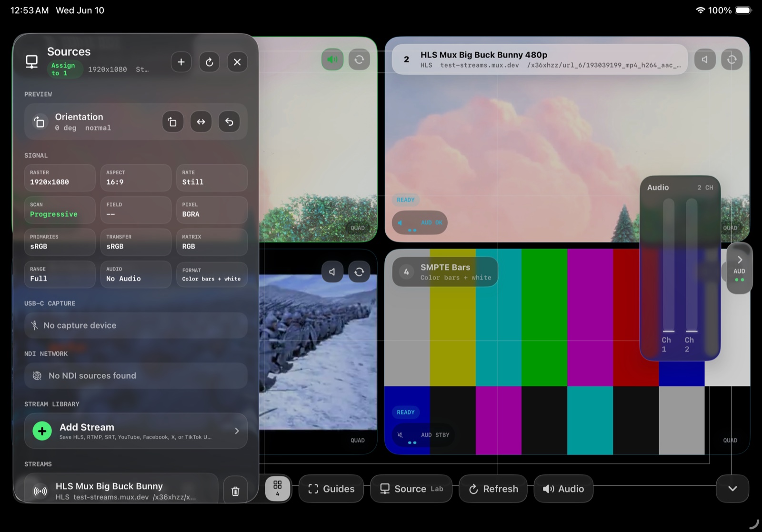762x532 pixels.
Task: Toggle the speaker on the snowy tile
Action: click(x=332, y=272)
